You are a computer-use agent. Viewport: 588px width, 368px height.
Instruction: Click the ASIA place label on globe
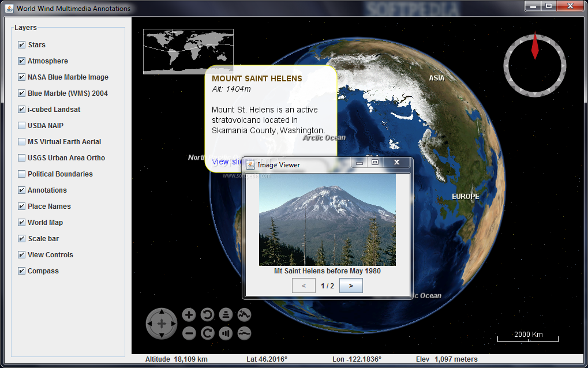436,78
